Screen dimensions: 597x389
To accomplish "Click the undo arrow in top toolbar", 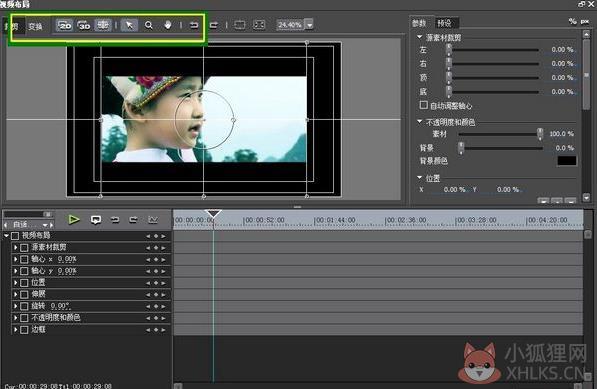I will click(x=194, y=26).
